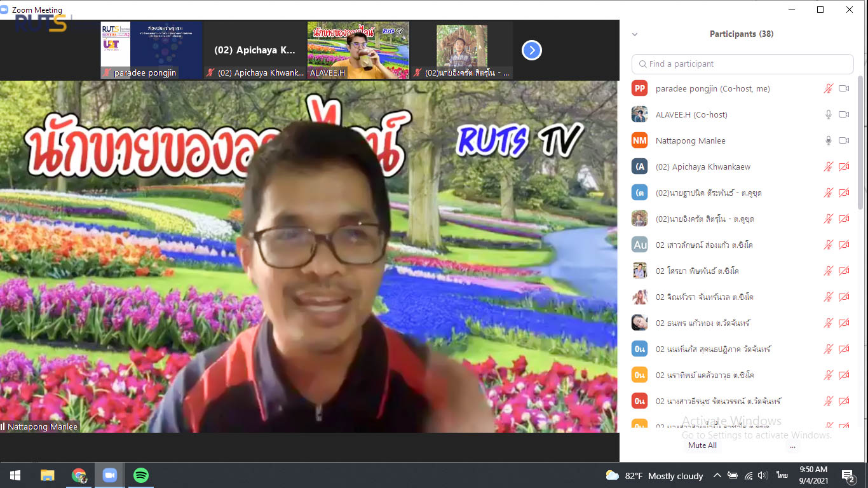This screenshot has width=868, height=488.
Task: Open Spotify from taskbar
Action: pos(141,475)
